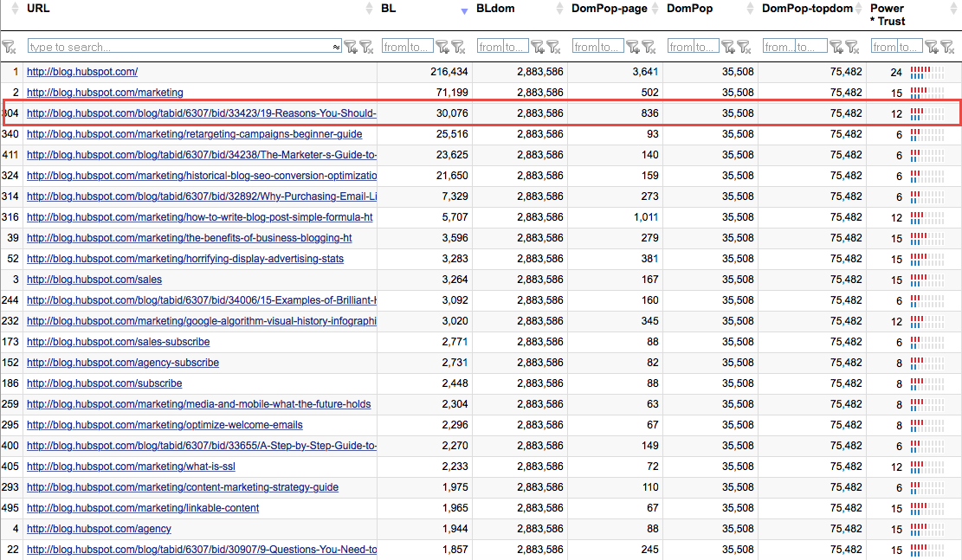The image size is (962, 560).
Task: Select BL value 216,434
Action: (449, 72)
